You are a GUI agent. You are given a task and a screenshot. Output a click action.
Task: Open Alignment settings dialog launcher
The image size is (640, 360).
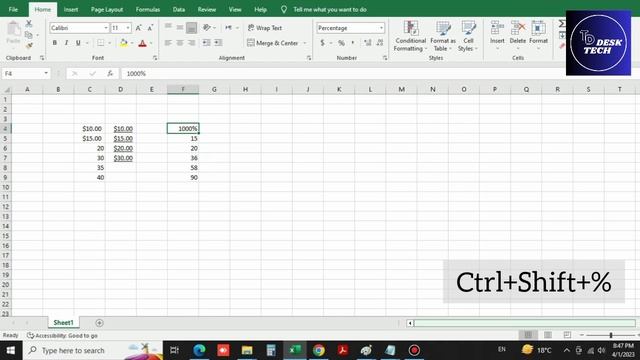point(309,58)
